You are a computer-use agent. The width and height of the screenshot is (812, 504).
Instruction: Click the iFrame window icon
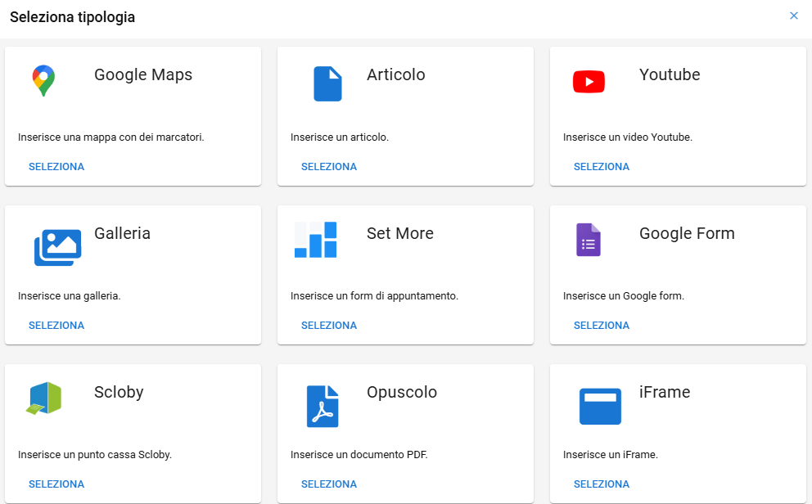pos(600,406)
